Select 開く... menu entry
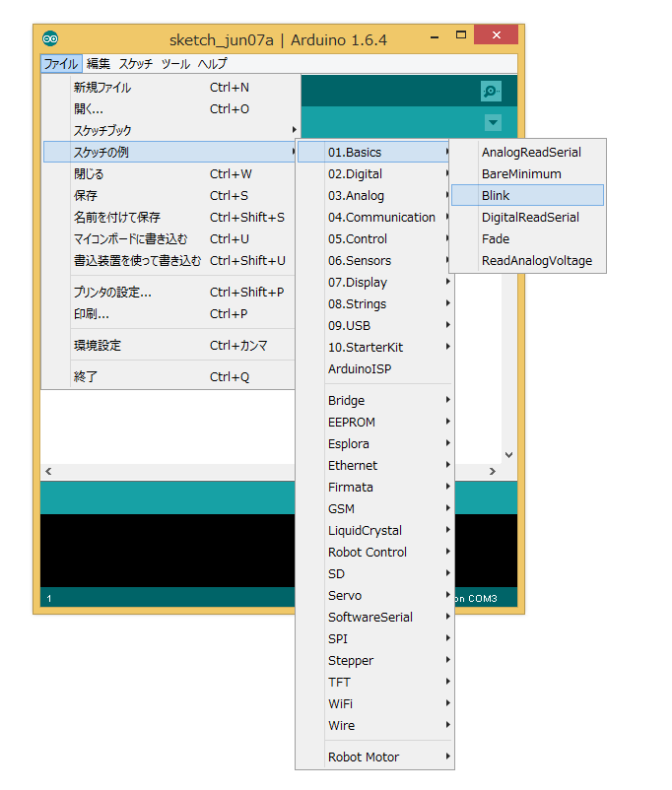This screenshot has height=790, width=672. 169,108
